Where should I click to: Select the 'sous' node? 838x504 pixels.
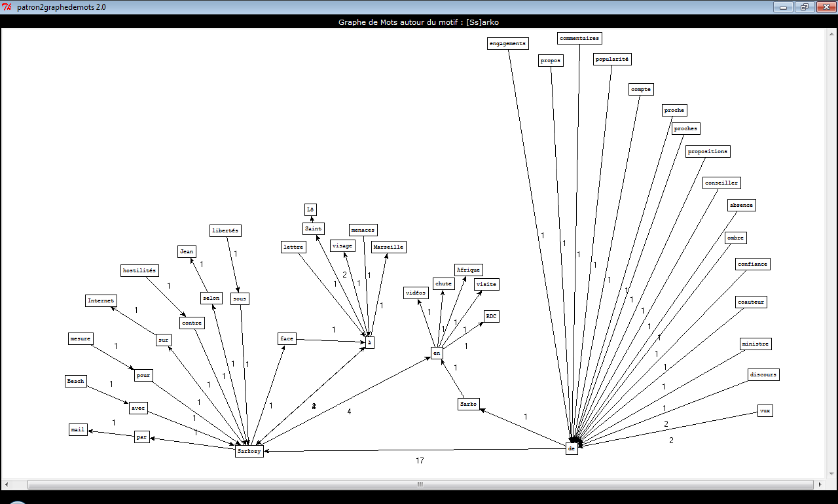click(240, 298)
